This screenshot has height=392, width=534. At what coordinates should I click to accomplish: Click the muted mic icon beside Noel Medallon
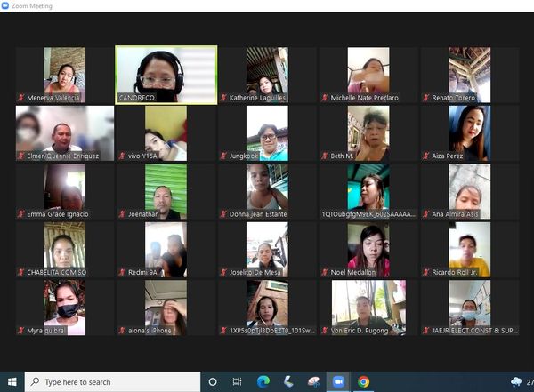(325, 272)
